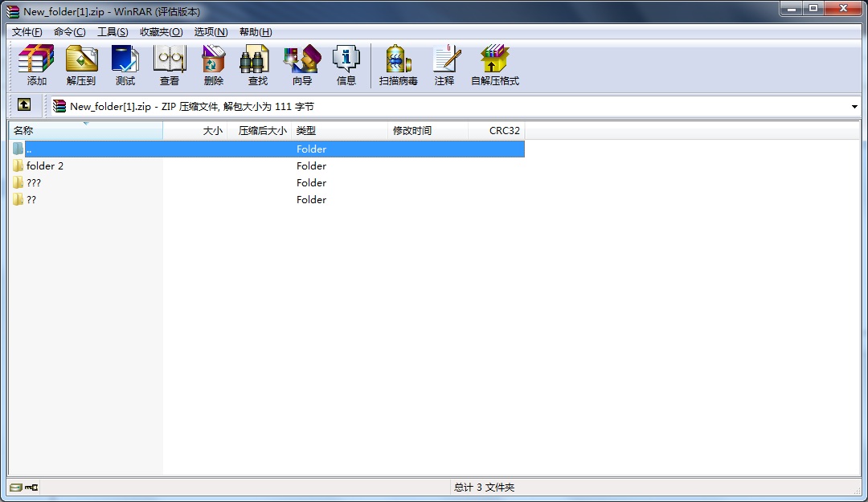
Task: Sort by Modified (修改时间) column header
Action: [x=428, y=131]
